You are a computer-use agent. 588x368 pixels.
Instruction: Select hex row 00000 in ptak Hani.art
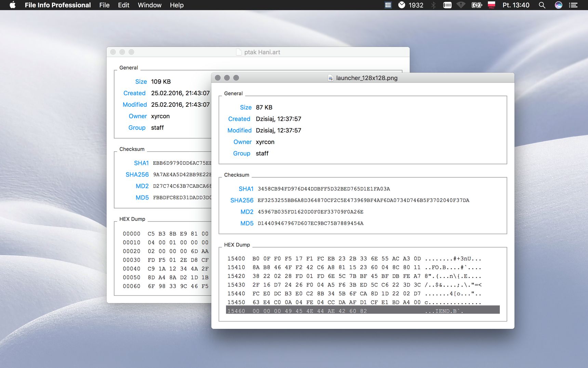pos(166,234)
